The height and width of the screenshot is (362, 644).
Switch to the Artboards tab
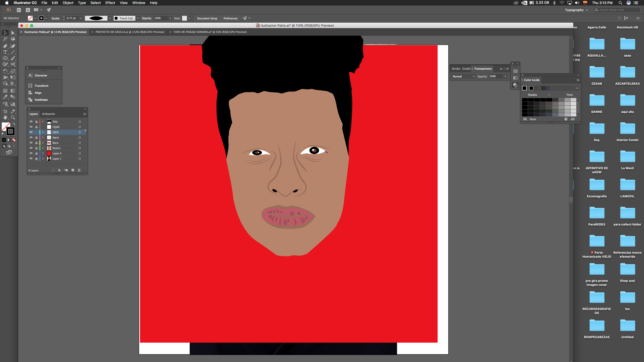click(x=48, y=114)
